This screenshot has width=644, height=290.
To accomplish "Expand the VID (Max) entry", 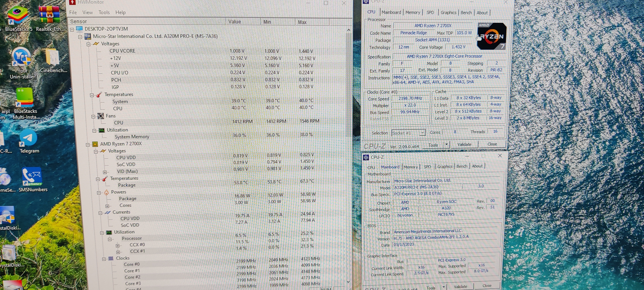I will pyautogui.click(x=105, y=172).
